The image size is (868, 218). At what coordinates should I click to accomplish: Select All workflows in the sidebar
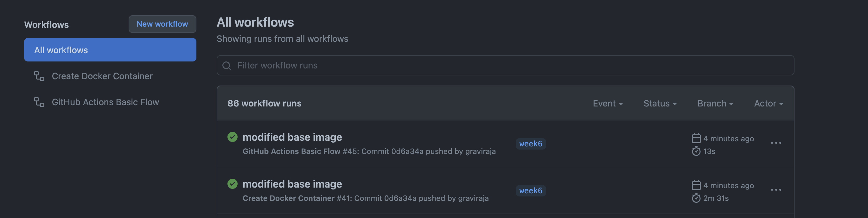(x=110, y=50)
